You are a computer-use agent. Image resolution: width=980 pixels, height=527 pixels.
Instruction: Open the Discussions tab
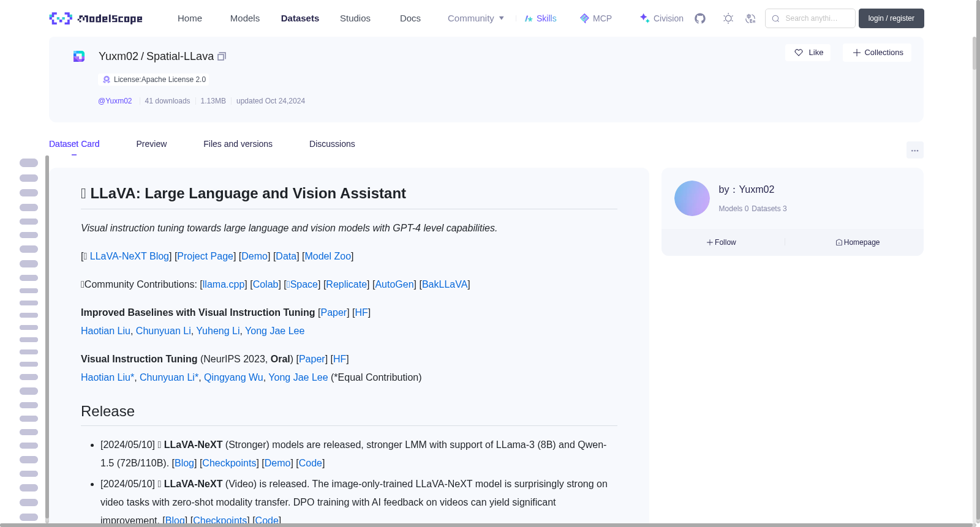332,144
